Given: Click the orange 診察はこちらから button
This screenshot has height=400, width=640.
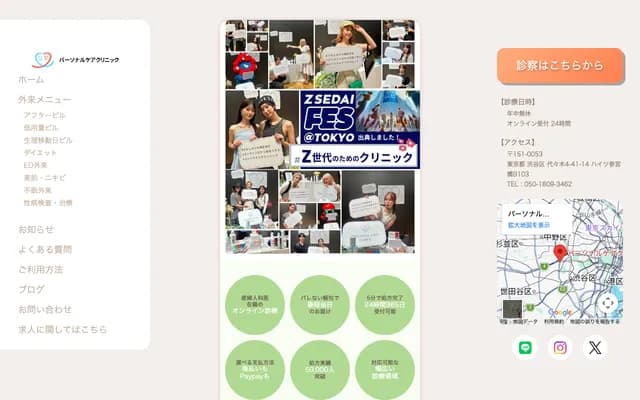Looking at the screenshot, I should click(x=560, y=66).
